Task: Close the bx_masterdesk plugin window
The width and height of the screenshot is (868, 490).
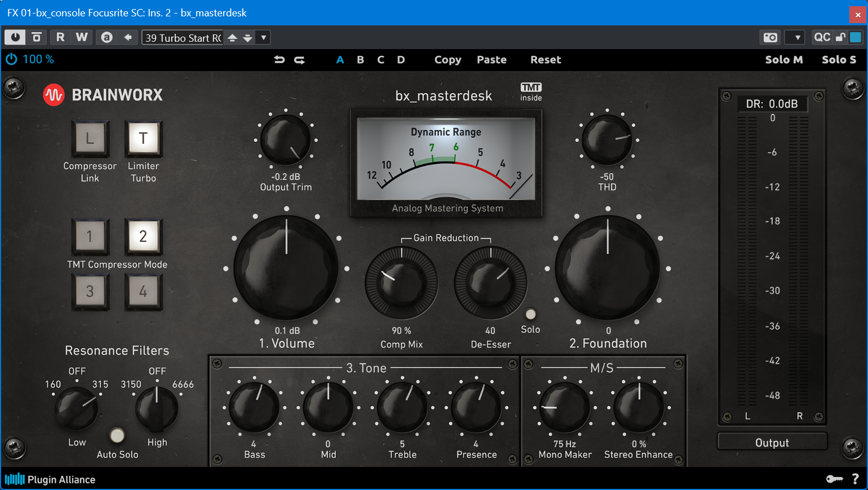Action: tap(858, 14)
